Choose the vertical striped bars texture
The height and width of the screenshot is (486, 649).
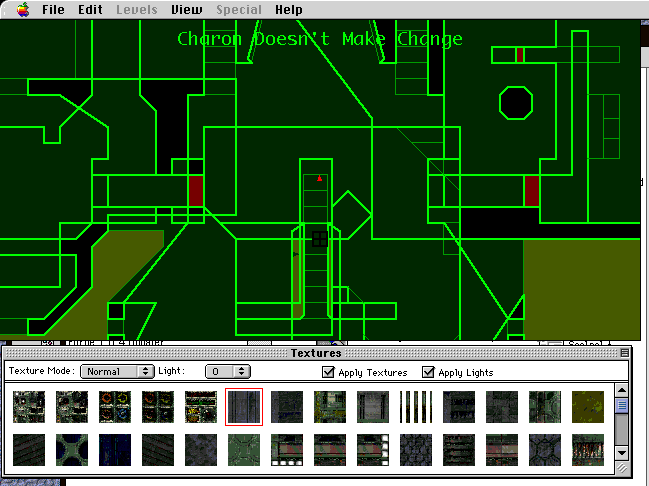tap(415, 407)
